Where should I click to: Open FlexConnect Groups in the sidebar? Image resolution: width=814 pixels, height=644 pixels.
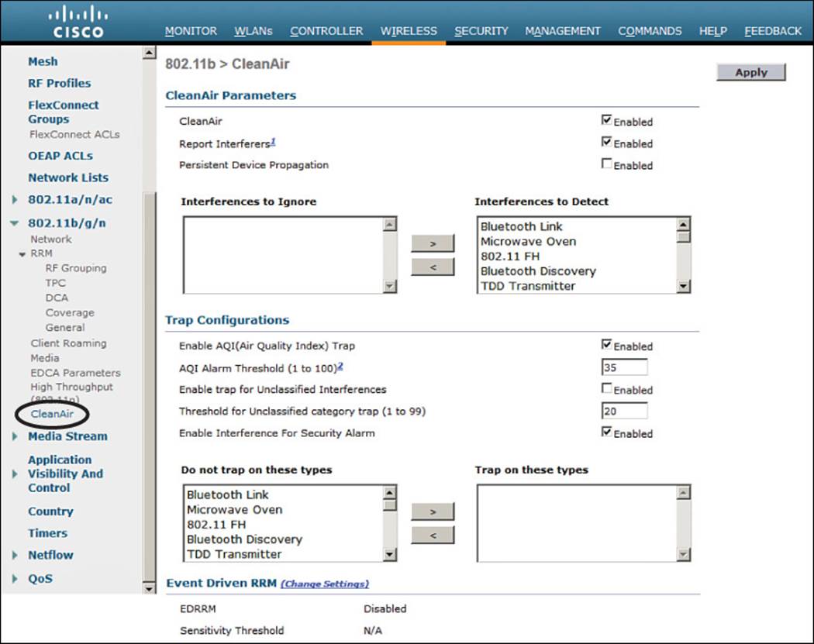click(x=63, y=112)
